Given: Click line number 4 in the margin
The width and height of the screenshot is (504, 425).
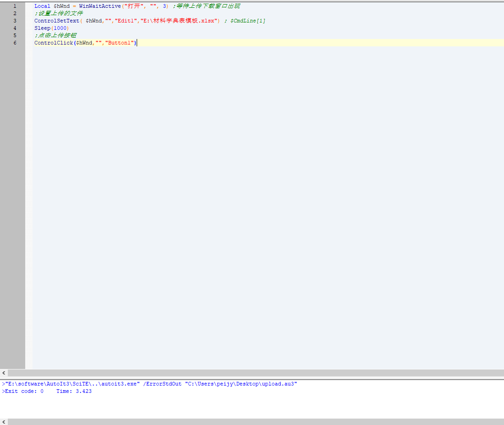Looking at the screenshot, I should [x=15, y=28].
